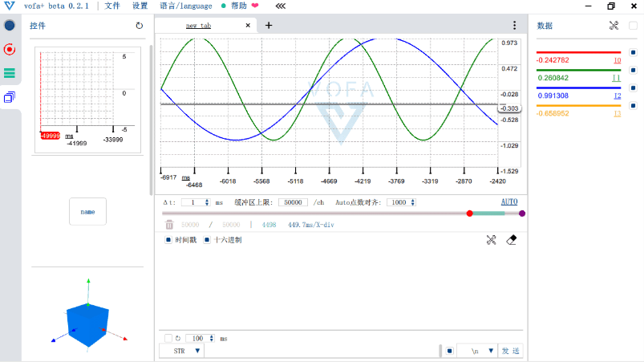Select the widgets panel icon in sidebar
644x362 pixels.
(10, 97)
